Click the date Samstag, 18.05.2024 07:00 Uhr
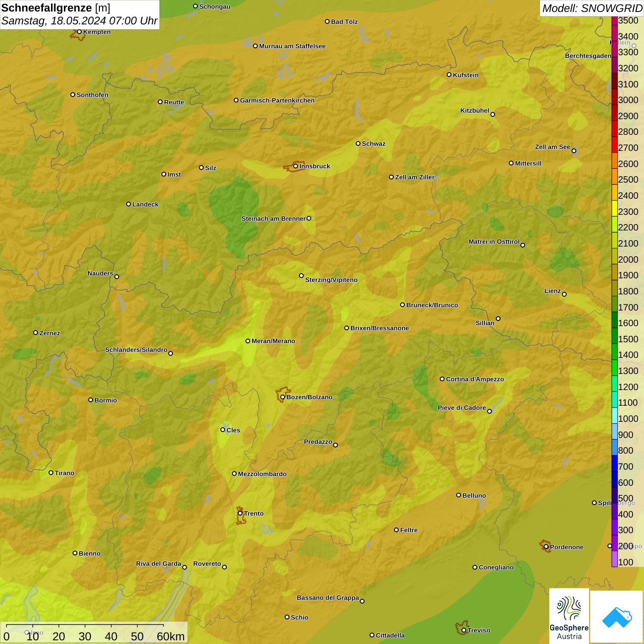This screenshot has height=644, width=644. pos(79,21)
